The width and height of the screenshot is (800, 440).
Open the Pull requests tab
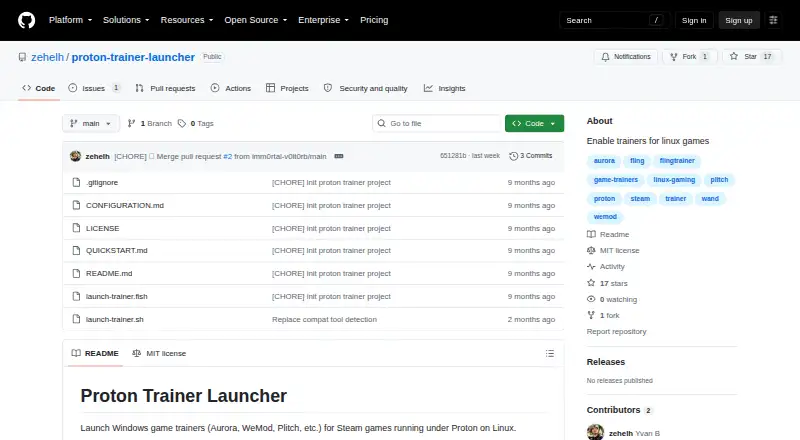[x=165, y=88]
